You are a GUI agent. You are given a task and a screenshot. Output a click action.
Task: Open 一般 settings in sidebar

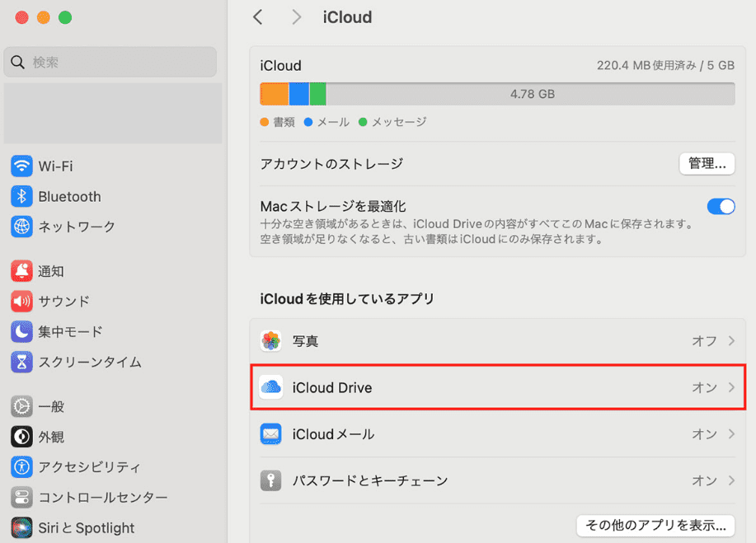coord(51,406)
